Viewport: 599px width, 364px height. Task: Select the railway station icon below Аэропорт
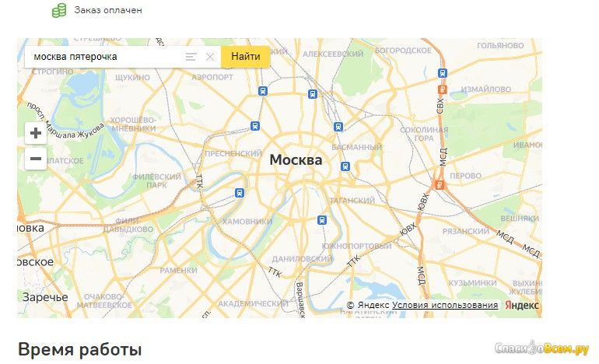click(262, 91)
